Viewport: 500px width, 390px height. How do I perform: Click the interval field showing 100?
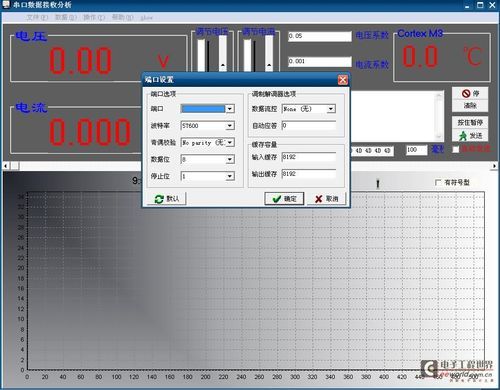tap(416, 150)
